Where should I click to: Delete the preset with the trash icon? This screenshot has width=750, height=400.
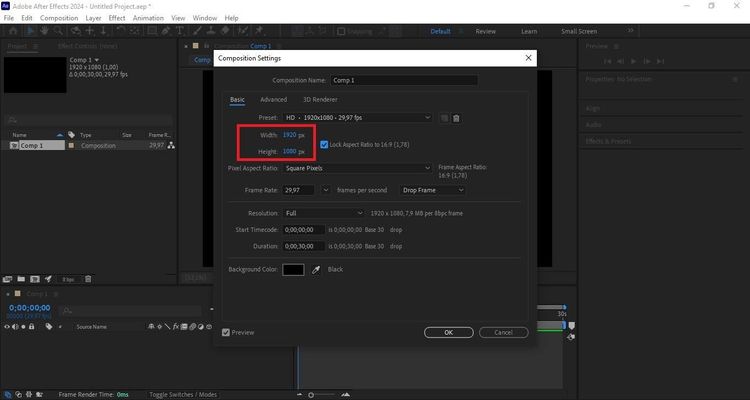(457, 118)
